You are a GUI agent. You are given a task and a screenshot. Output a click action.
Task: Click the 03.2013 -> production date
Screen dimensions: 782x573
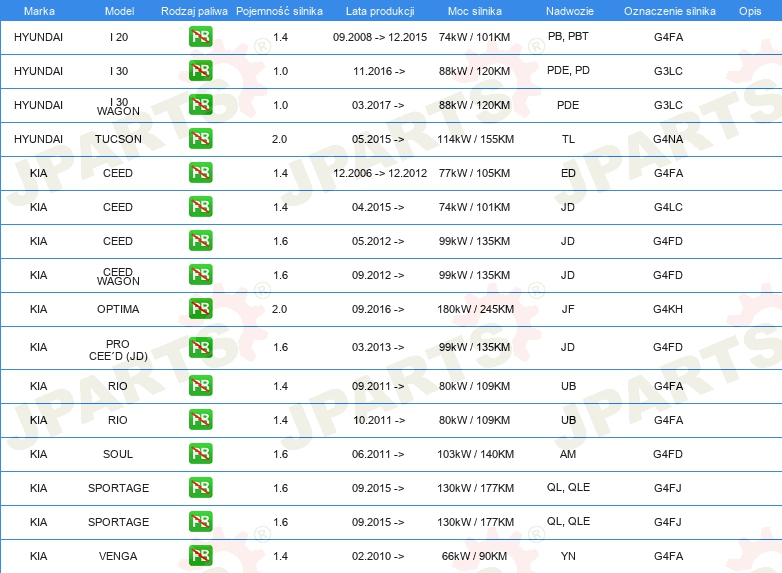click(x=378, y=347)
